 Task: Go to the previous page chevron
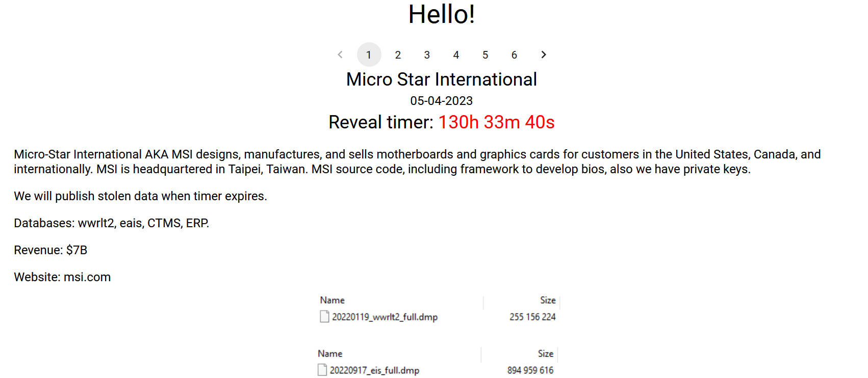[x=340, y=55]
